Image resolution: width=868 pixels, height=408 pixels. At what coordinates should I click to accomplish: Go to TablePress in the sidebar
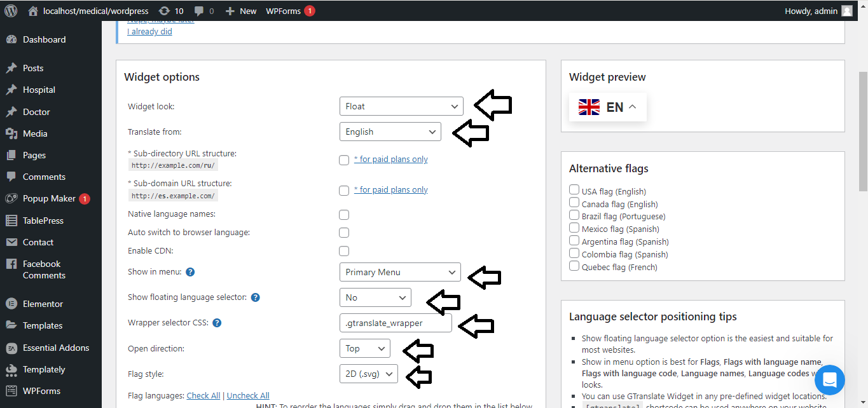click(x=43, y=221)
